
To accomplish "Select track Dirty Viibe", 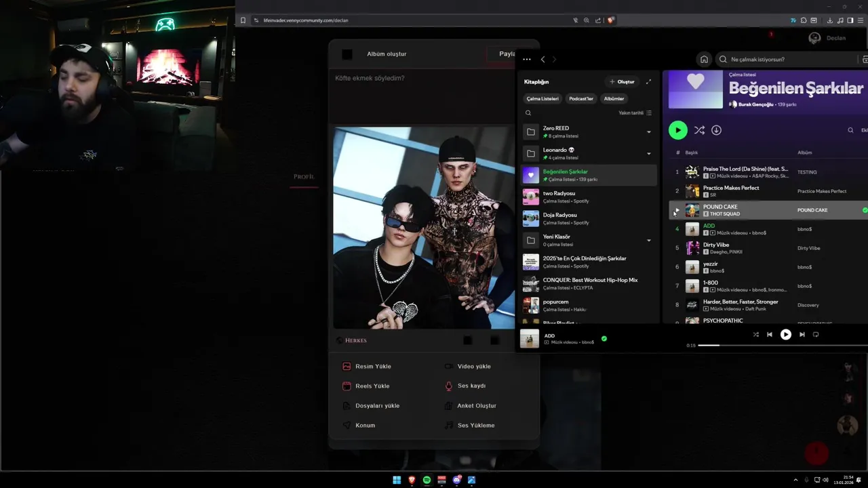I will (768, 248).
